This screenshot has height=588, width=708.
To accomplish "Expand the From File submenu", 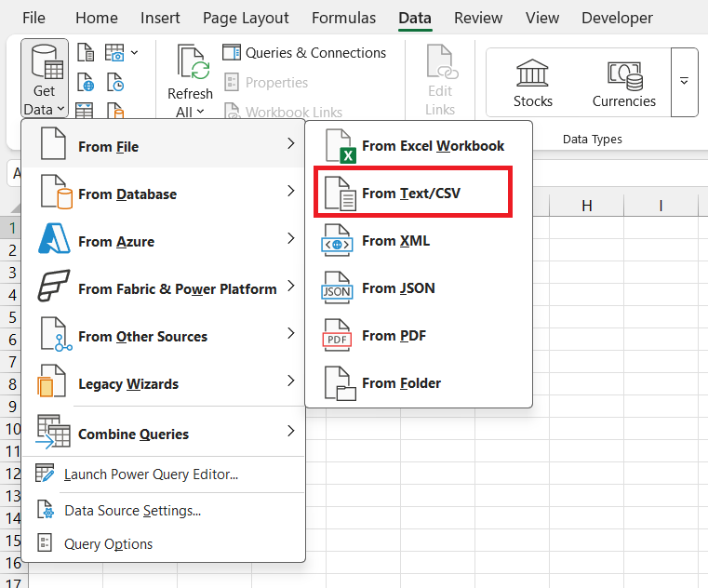I will pos(164,144).
